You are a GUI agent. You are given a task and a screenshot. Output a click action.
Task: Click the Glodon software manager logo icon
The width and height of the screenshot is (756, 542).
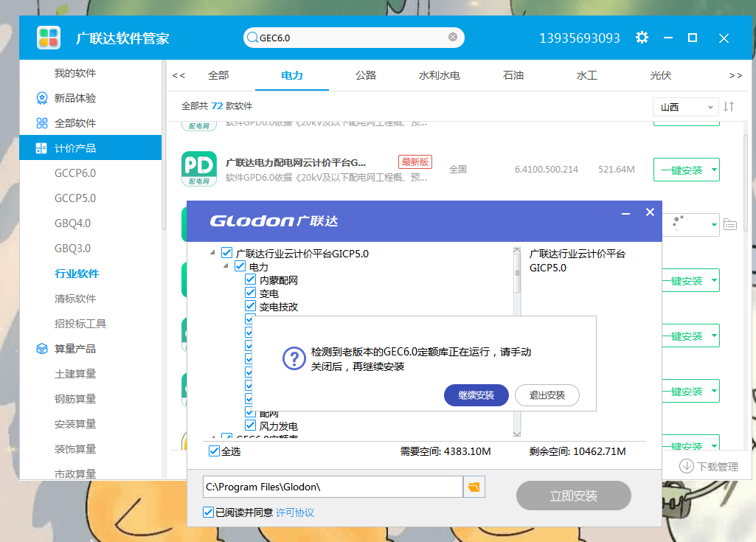pos(49,38)
